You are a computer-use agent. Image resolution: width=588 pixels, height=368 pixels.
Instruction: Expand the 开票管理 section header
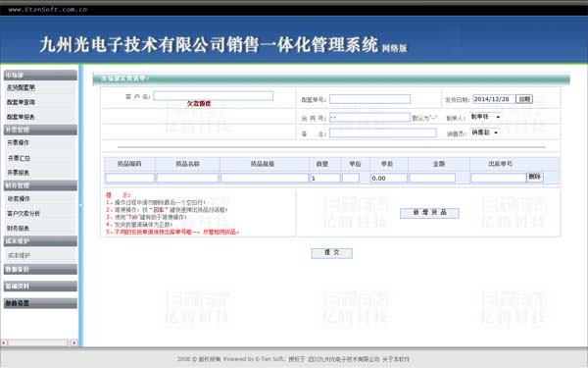point(40,130)
